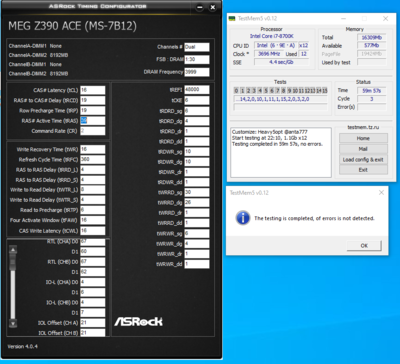Click the TestMem5 title bar app icon
The height and width of the screenshot is (364, 400).
click(232, 18)
